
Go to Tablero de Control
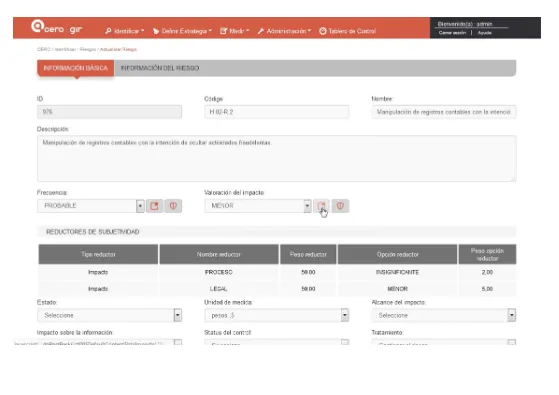pyautogui.click(x=348, y=31)
